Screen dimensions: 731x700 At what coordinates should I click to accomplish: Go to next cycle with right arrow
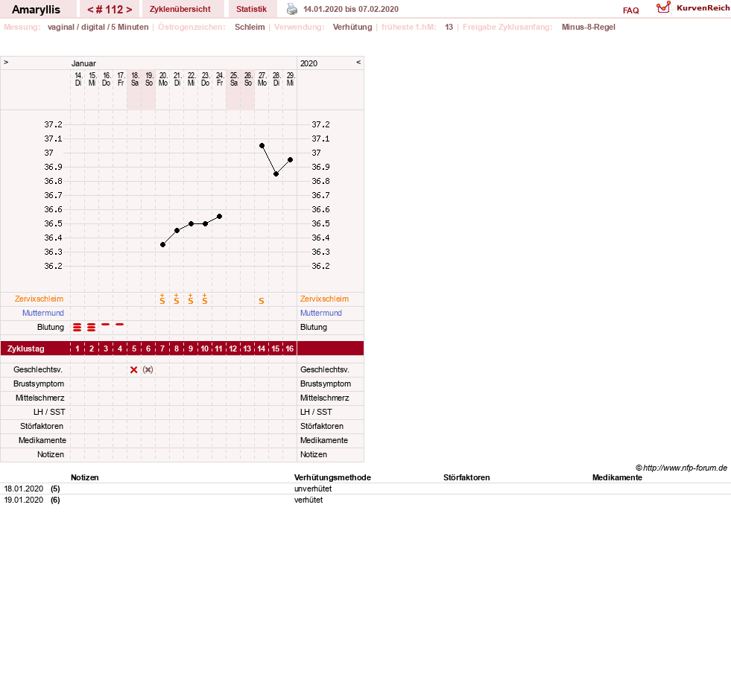point(129,10)
